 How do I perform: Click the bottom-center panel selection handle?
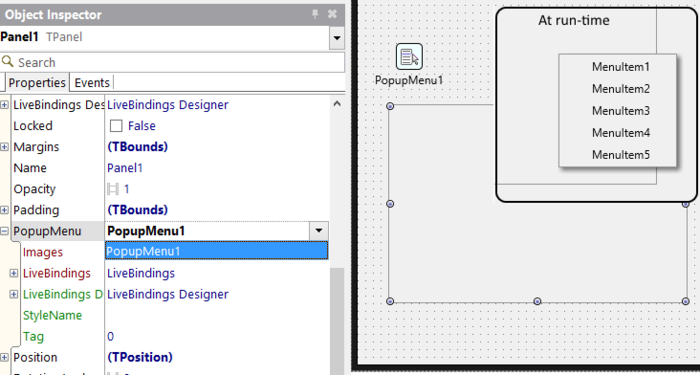[x=538, y=301]
